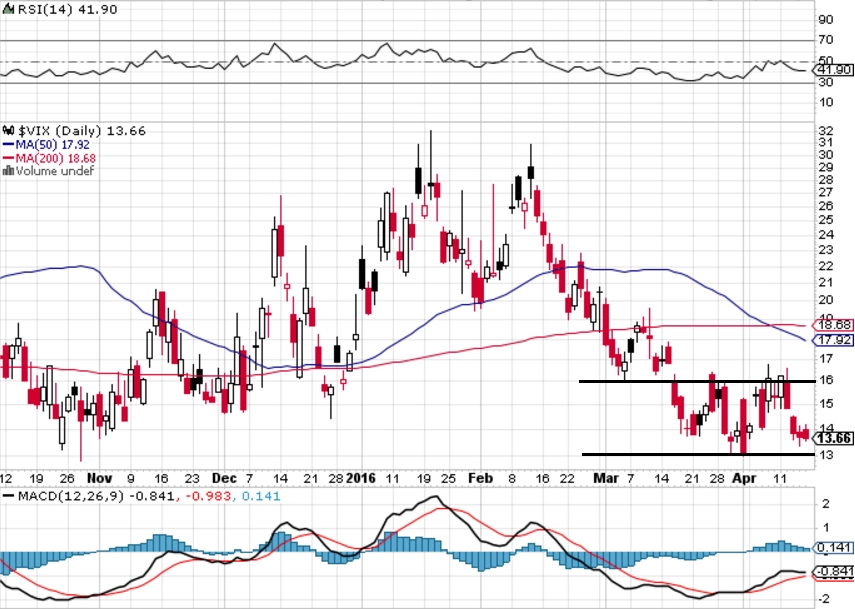Click the 17.92 MA(50) price tag
The height and width of the screenshot is (609, 855).
[x=833, y=340]
